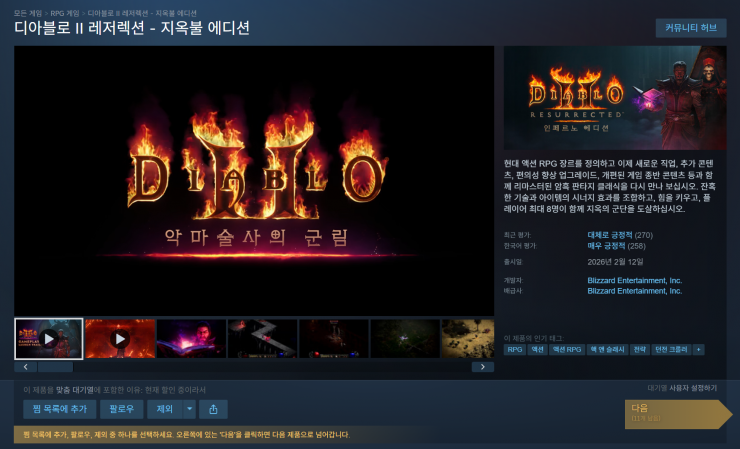Click the RPG 게임 breadcrumb
This screenshot has width=740, height=449.
(x=65, y=13)
